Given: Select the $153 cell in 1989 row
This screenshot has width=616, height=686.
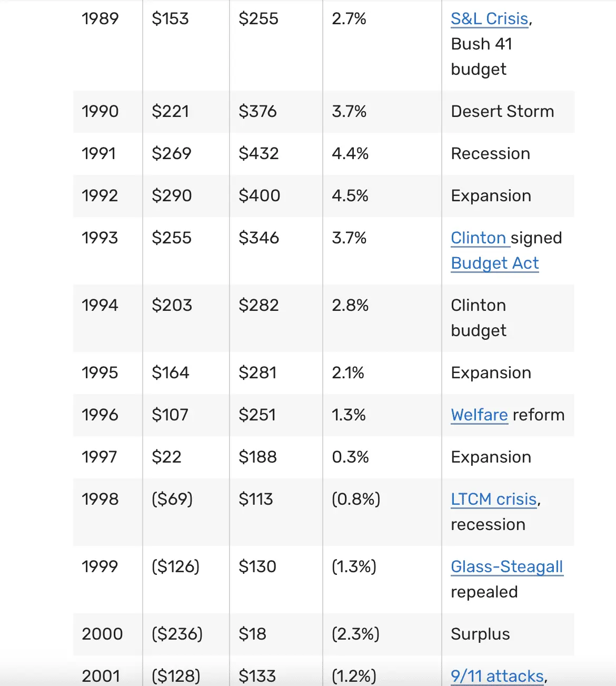Looking at the screenshot, I should tap(170, 19).
